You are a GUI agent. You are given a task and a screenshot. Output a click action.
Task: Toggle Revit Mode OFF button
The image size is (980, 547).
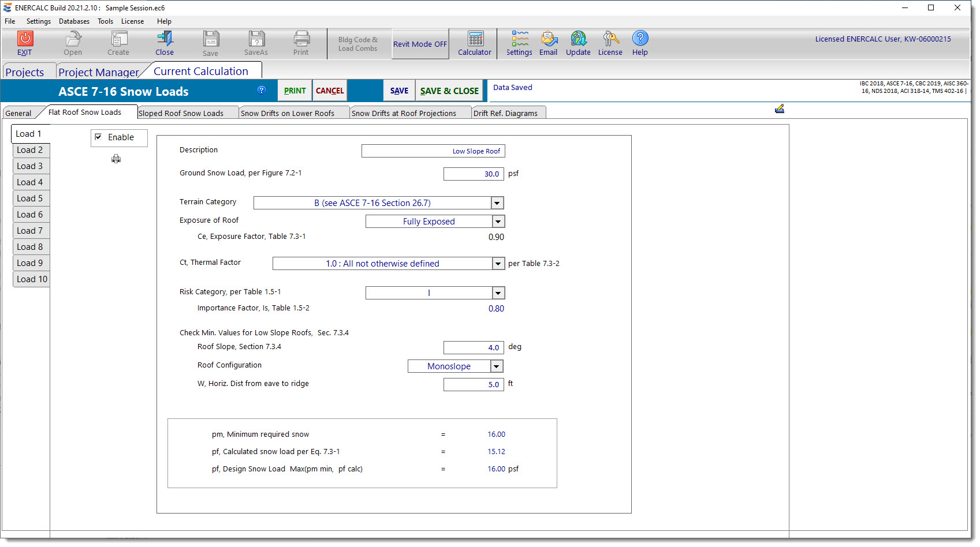tap(420, 44)
